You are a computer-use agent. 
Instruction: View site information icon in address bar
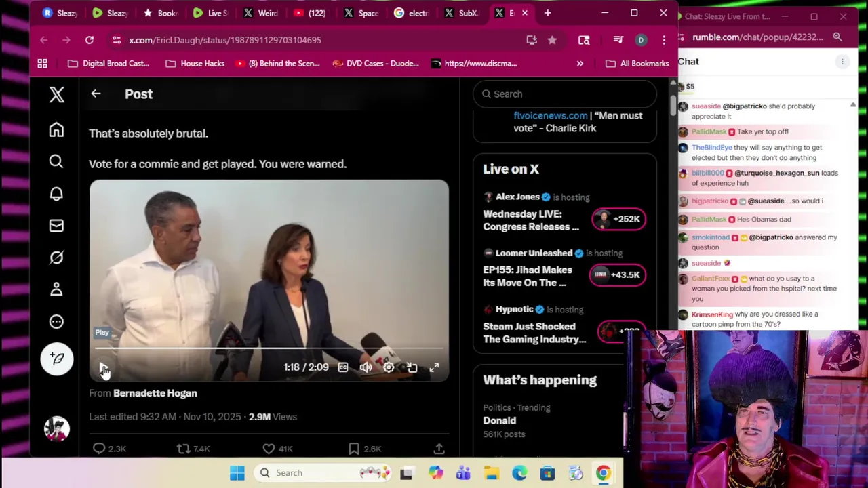coord(117,40)
